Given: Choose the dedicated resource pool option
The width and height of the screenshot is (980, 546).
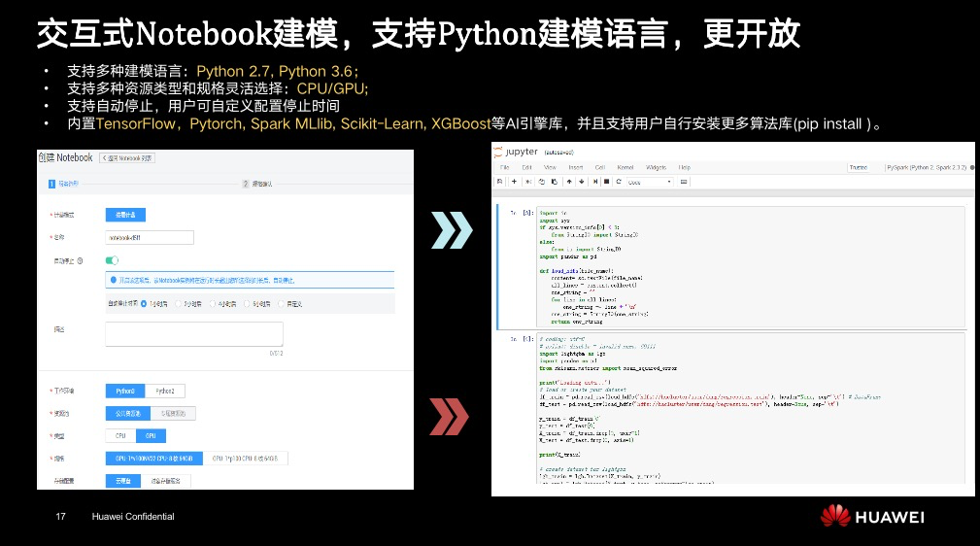Looking at the screenshot, I should tap(173, 414).
